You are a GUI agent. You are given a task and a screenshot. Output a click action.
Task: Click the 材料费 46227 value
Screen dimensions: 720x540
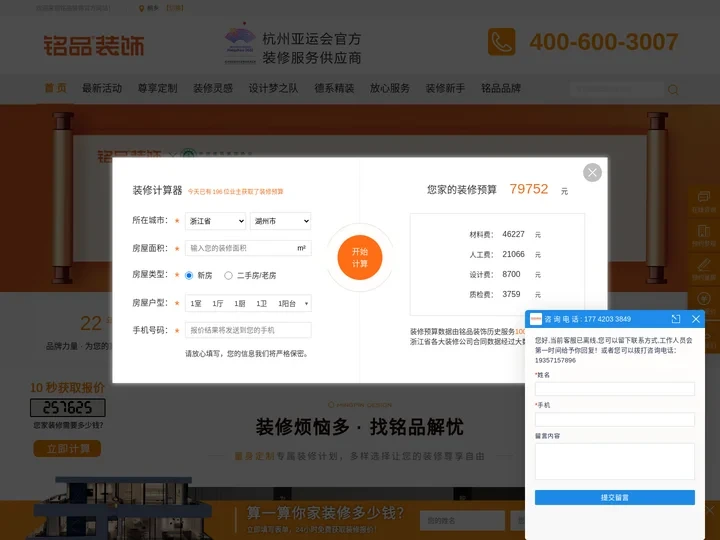(513, 234)
